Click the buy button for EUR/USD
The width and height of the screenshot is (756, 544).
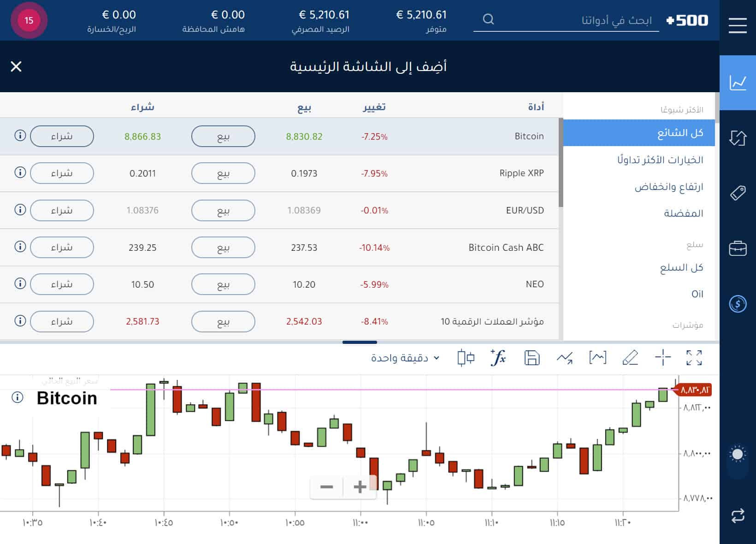[62, 210]
